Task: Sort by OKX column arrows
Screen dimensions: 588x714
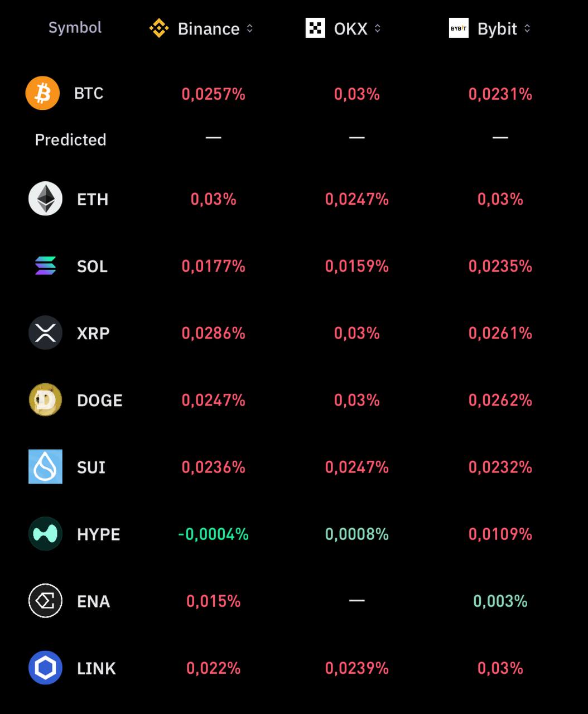Action: 378,28
